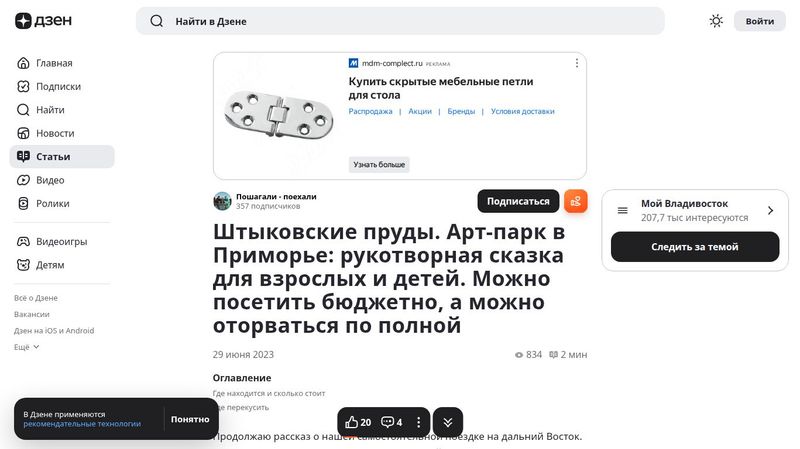
Task: Click the Дзен logo icon
Action: [23, 21]
